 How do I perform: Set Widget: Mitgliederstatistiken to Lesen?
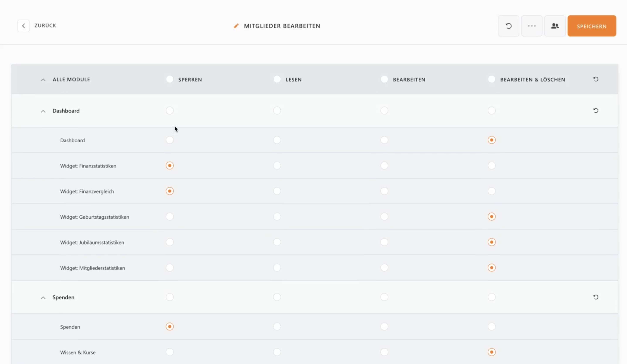pos(277,268)
